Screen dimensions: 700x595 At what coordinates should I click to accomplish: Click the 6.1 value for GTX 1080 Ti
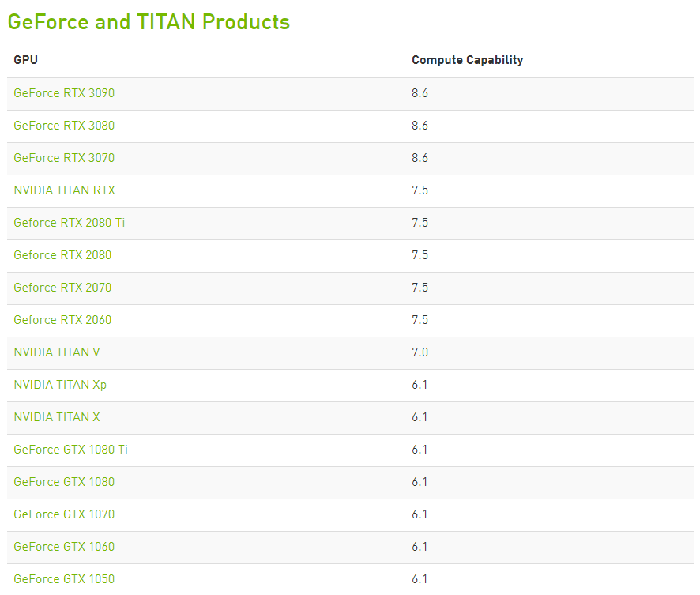click(x=420, y=450)
